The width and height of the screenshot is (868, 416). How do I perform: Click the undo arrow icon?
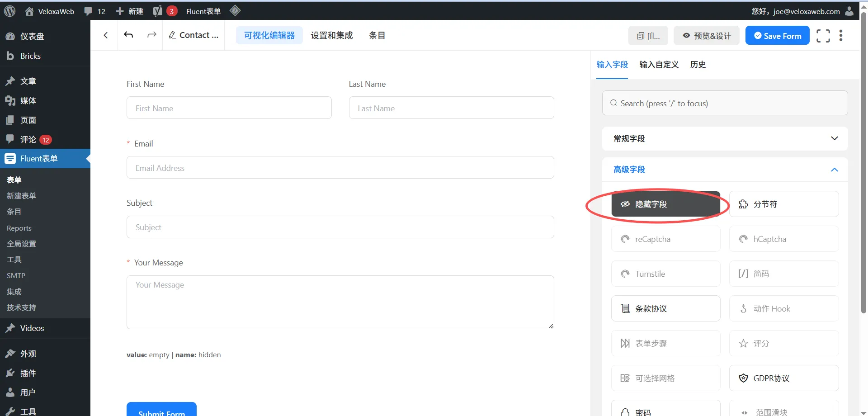coord(128,35)
